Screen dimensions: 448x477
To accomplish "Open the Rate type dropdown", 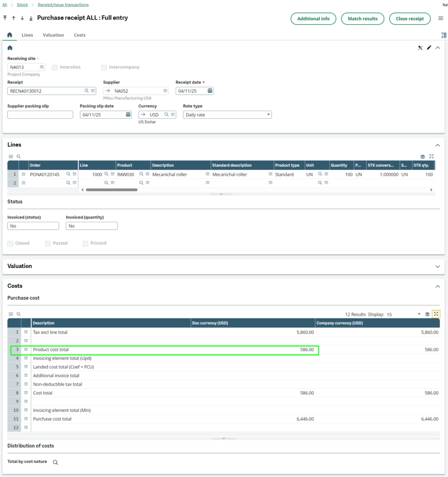I will tap(267, 114).
